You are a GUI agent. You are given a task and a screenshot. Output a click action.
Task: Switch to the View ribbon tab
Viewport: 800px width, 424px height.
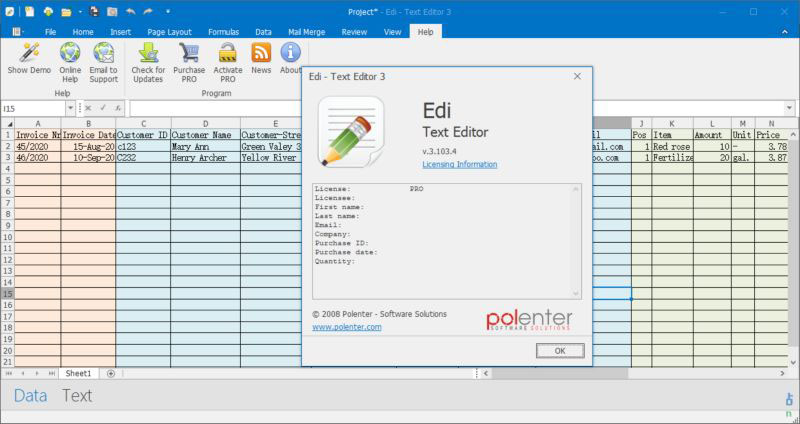(392, 32)
